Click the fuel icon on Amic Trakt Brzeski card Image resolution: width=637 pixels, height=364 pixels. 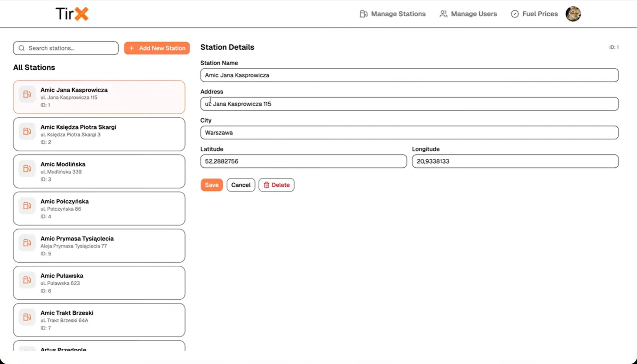point(27,317)
